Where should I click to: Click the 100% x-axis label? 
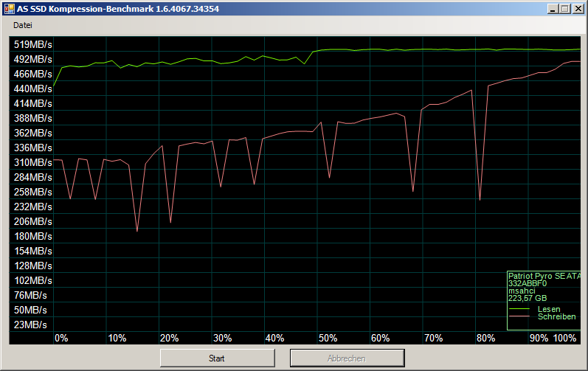coord(564,338)
